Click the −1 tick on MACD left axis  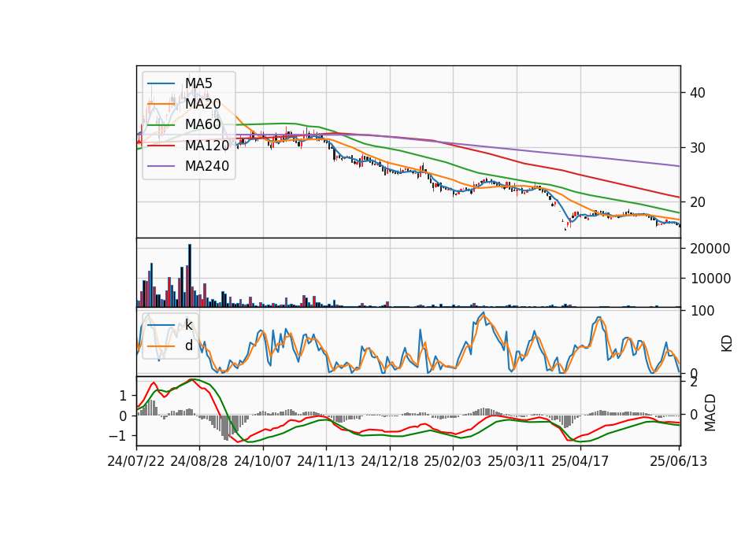(118, 436)
